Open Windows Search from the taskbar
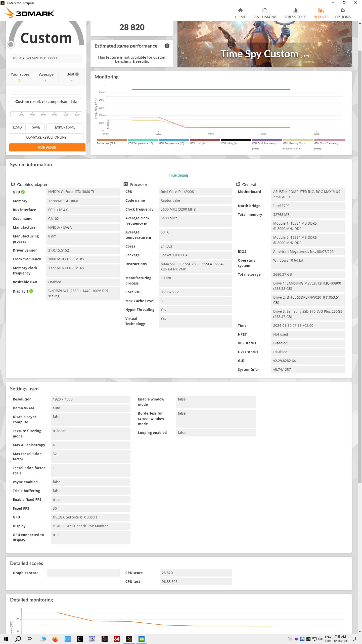This screenshot has width=362, height=644. [x=18, y=639]
